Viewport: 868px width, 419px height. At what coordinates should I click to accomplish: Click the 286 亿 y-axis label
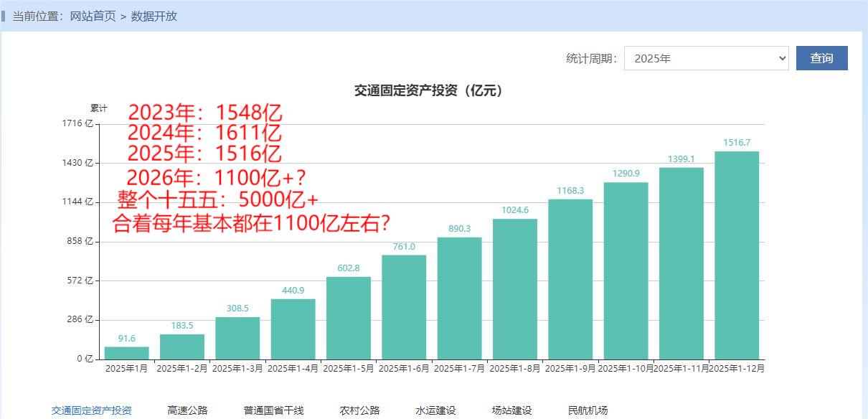coord(80,319)
